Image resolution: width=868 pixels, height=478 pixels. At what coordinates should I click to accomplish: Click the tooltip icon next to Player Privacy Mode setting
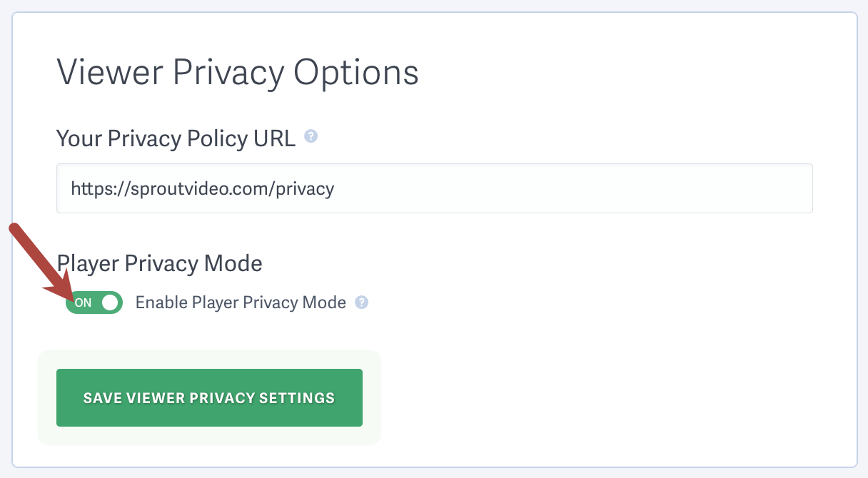click(x=362, y=302)
